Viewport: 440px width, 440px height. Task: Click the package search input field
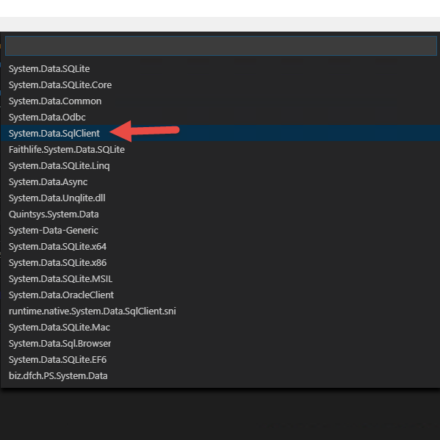221,46
